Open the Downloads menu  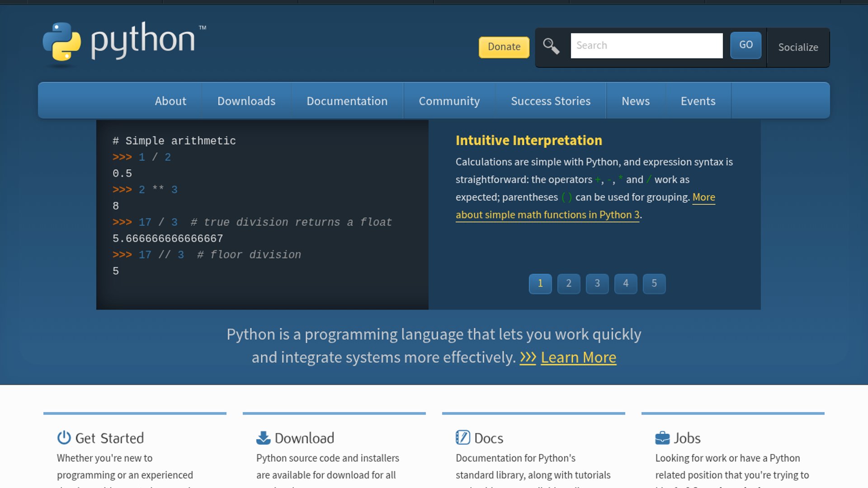point(246,101)
